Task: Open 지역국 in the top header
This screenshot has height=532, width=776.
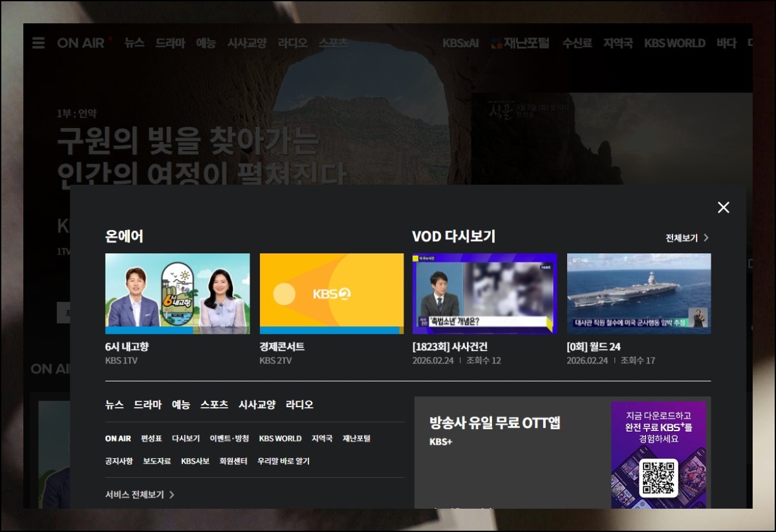Action: (x=618, y=43)
